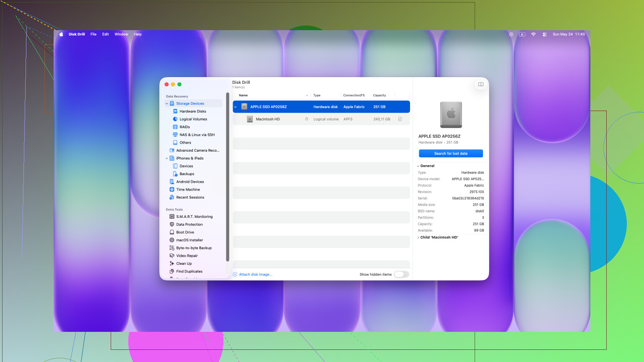Click the lock icon on Macintosh HD row

click(x=306, y=119)
